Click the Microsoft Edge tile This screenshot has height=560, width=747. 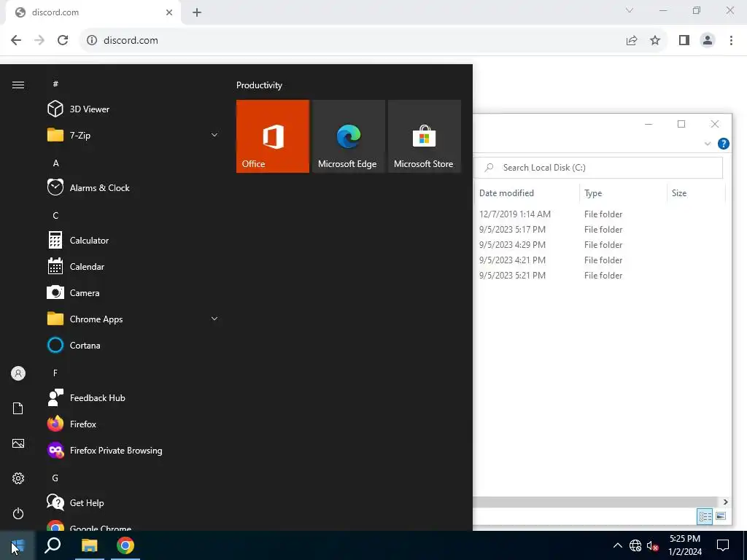click(348, 136)
